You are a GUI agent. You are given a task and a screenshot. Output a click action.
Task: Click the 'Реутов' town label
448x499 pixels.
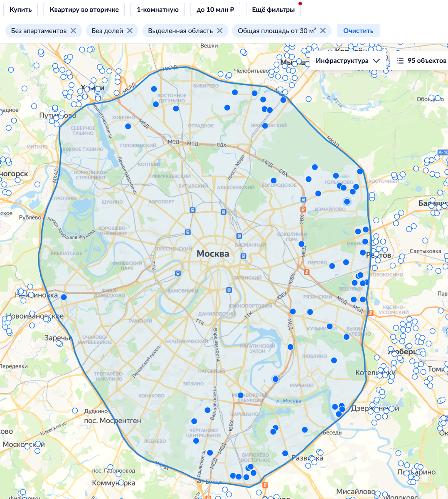pyautogui.click(x=379, y=255)
